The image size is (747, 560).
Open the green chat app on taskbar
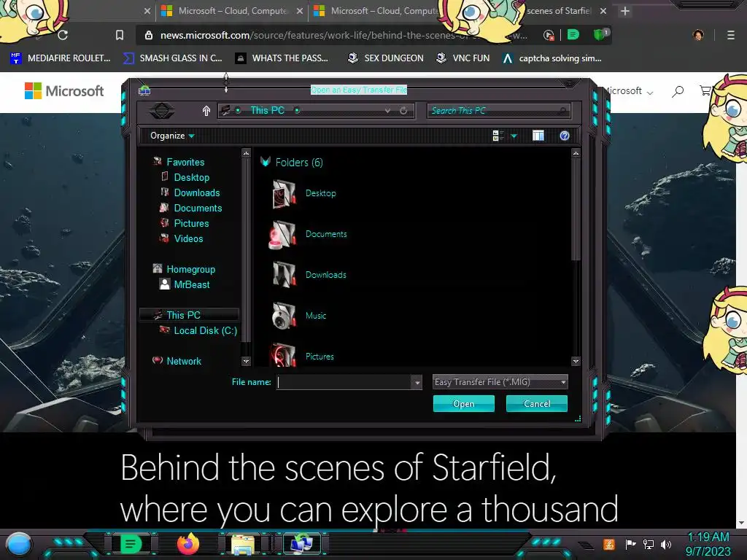click(x=131, y=544)
